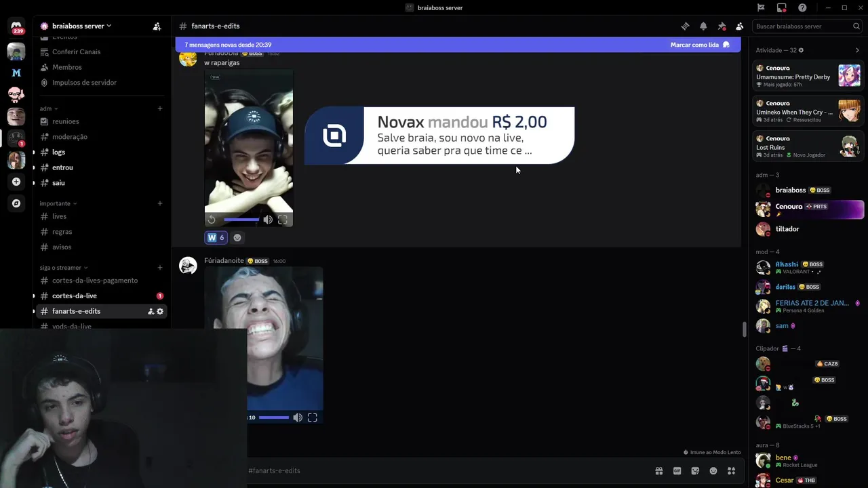Open the gift icon in message bar
The width and height of the screenshot is (868, 488).
(658, 471)
